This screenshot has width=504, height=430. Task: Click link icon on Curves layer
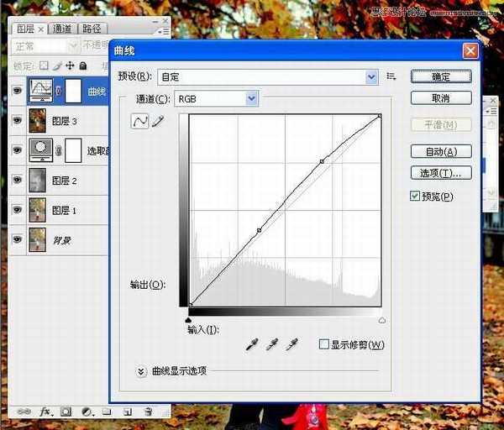pyautogui.click(x=58, y=91)
